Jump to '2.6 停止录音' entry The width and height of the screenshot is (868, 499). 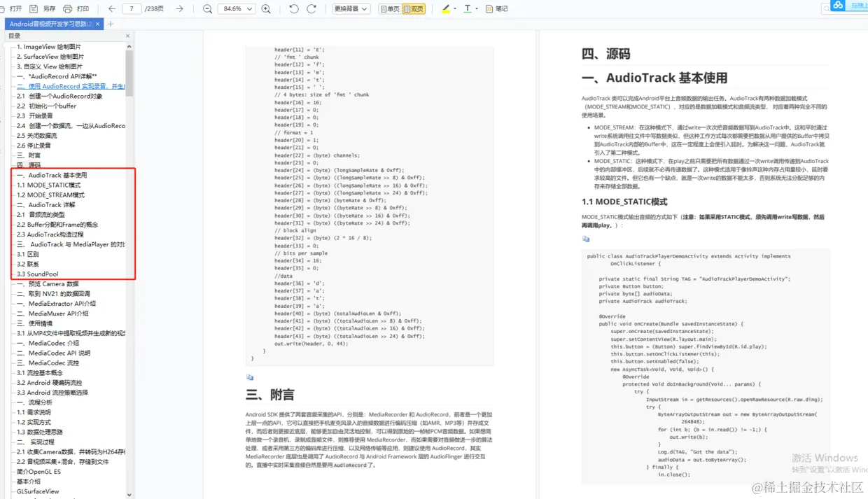[x=34, y=145]
